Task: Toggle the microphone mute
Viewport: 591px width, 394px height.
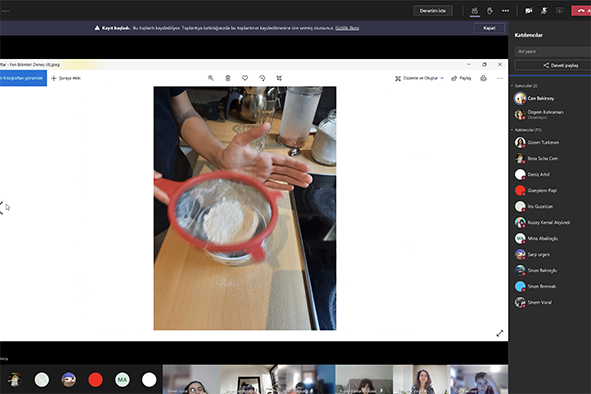Action: tap(544, 11)
